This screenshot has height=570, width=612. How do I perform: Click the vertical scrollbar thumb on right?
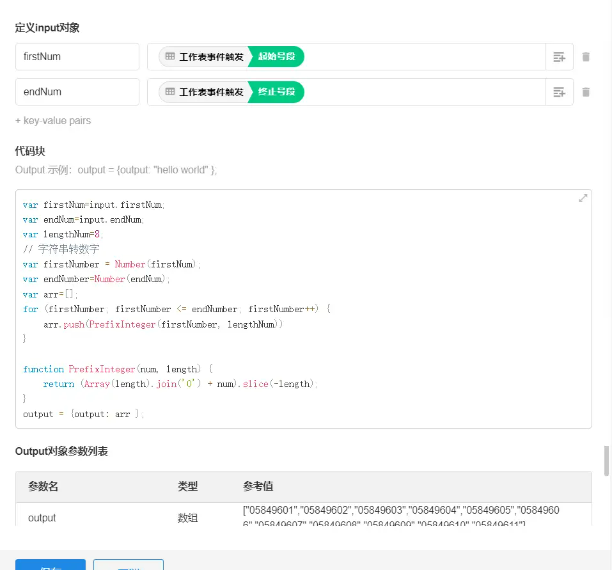tap(606, 462)
